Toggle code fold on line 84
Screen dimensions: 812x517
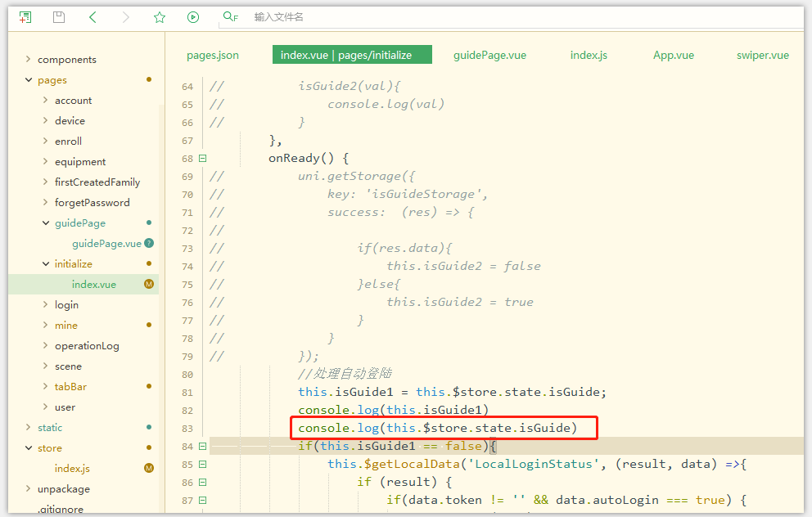click(x=202, y=446)
